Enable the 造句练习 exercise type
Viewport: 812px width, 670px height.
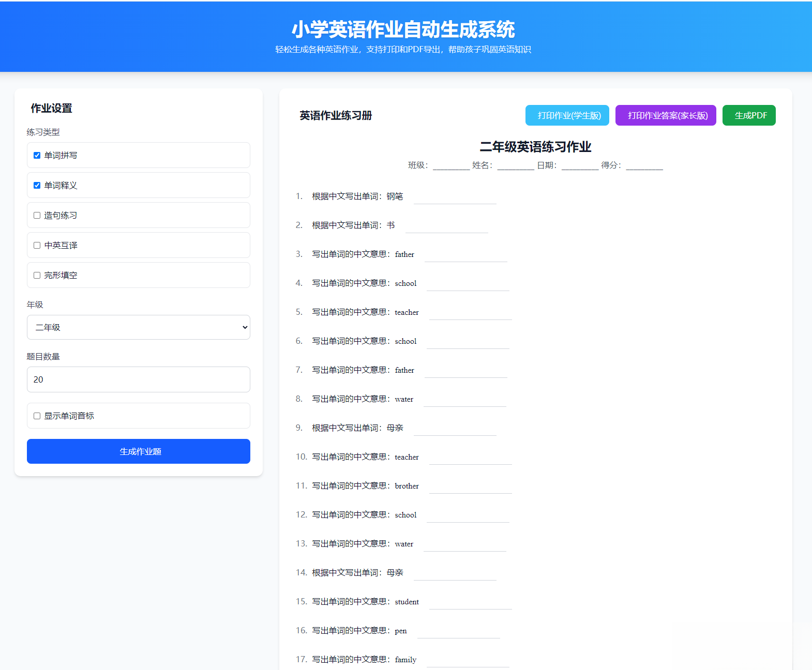click(37, 215)
